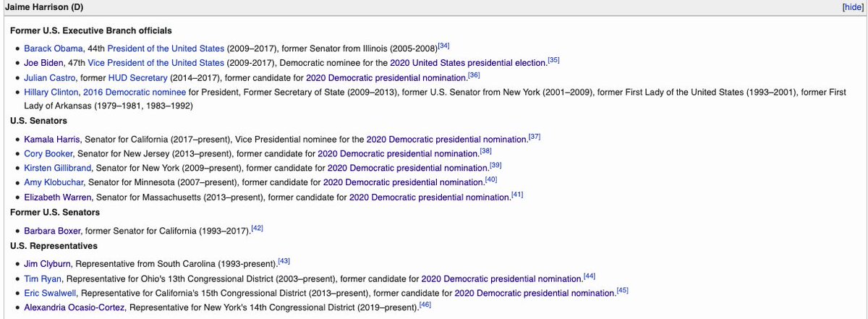Follow citation 43 after Clyburn entry
Viewport: 868px width, 319px height.
coord(284,260)
